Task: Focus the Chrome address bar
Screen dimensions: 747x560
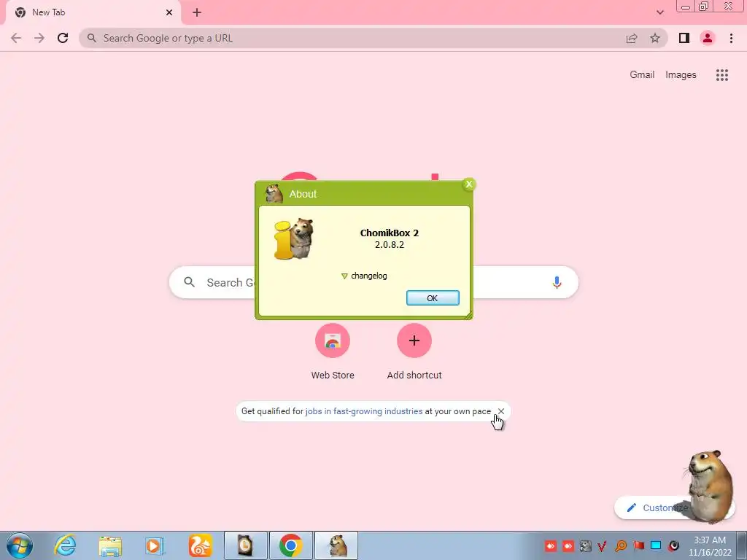Action: pyautogui.click(x=352, y=38)
